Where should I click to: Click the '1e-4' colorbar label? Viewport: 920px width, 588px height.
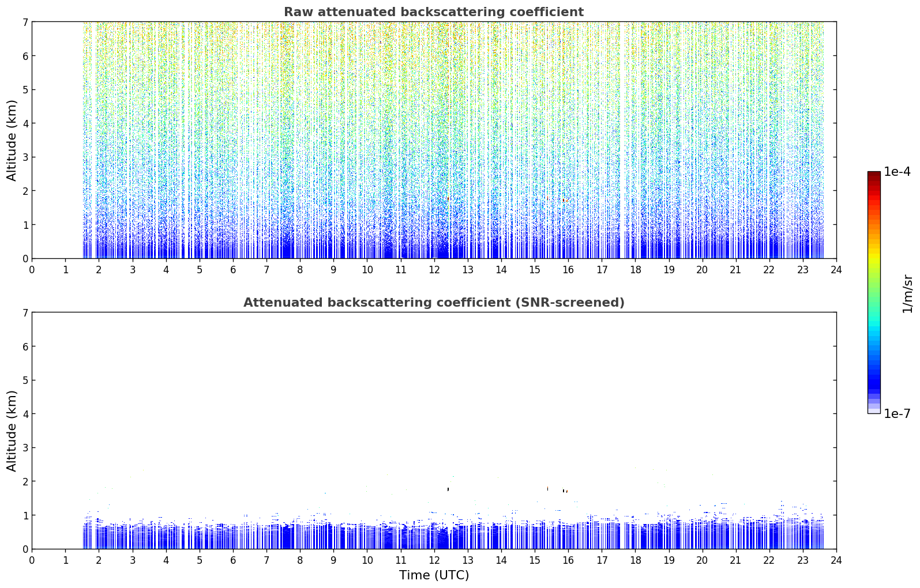897,172
